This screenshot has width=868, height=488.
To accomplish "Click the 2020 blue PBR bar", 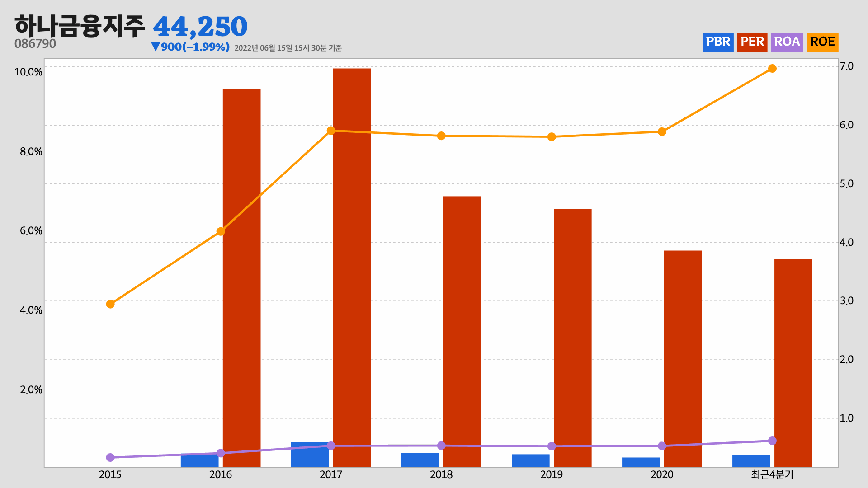I will click(641, 462).
